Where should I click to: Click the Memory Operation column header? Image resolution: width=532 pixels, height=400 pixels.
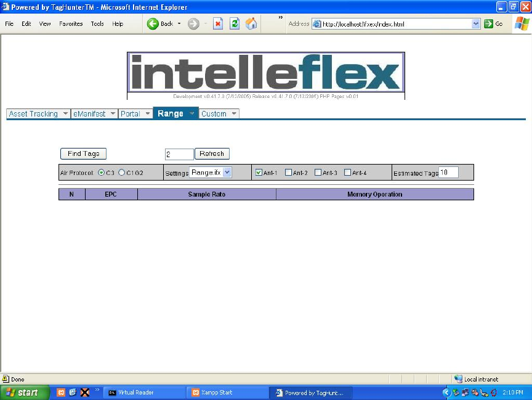tap(375, 194)
